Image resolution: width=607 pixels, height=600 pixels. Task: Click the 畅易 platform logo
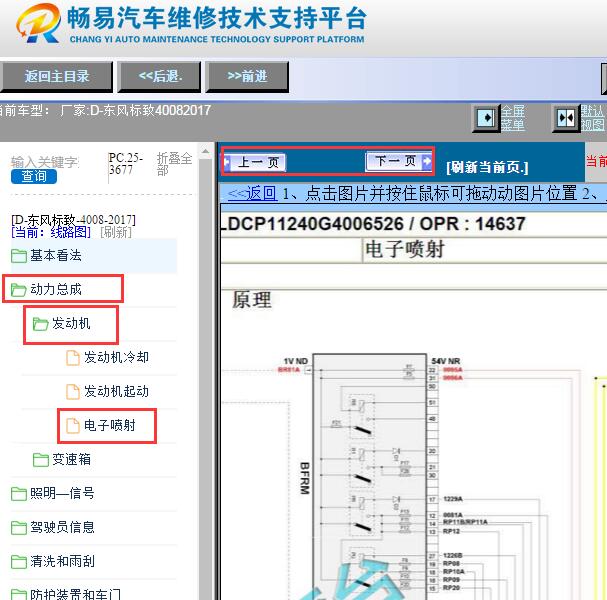coord(38,23)
